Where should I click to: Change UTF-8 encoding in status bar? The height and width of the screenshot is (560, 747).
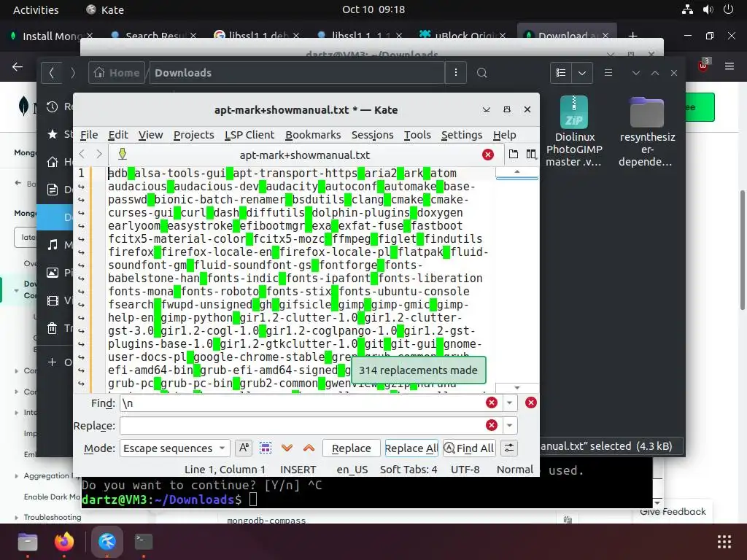(465, 470)
